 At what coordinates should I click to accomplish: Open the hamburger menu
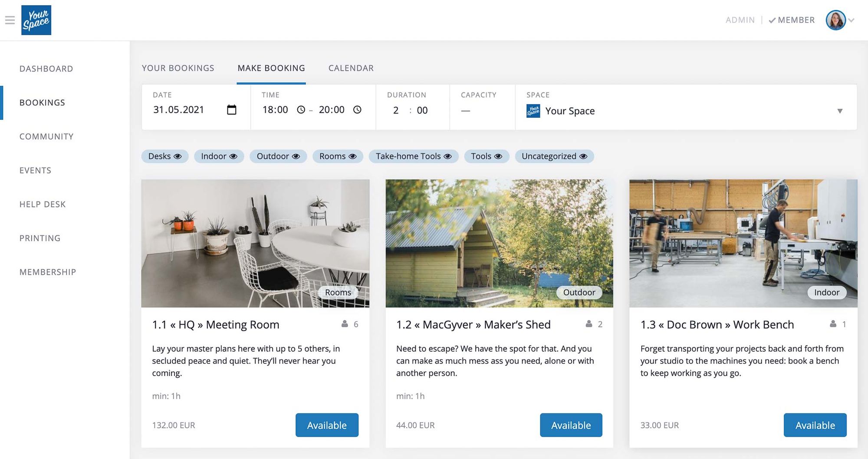[10, 20]
